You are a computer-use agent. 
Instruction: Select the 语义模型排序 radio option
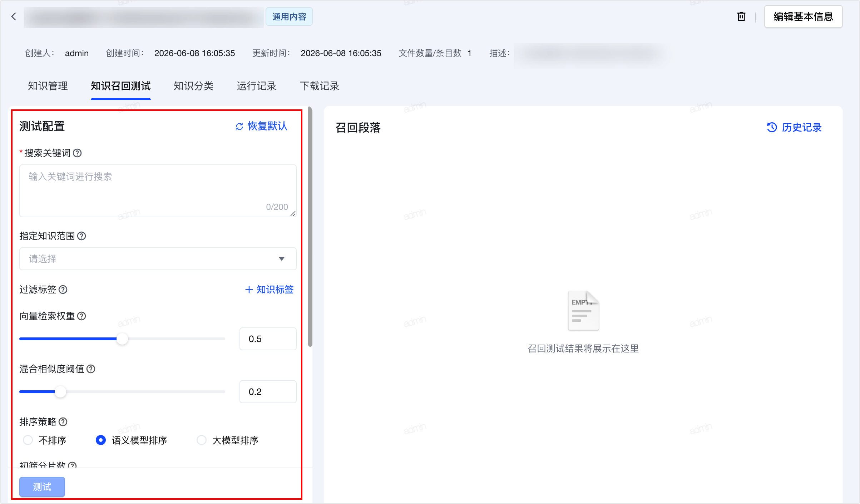click(101, 440)
